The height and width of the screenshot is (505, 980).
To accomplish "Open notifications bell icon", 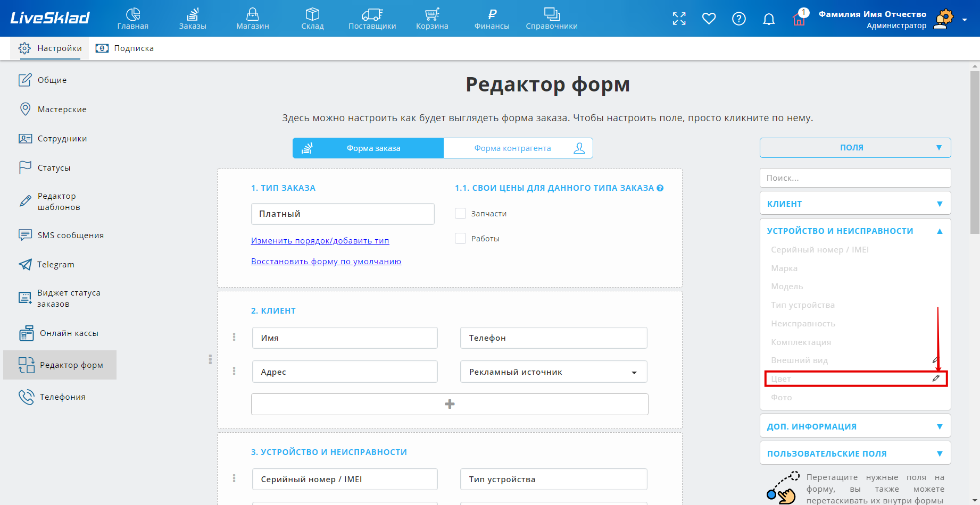I will click(769, 19).
